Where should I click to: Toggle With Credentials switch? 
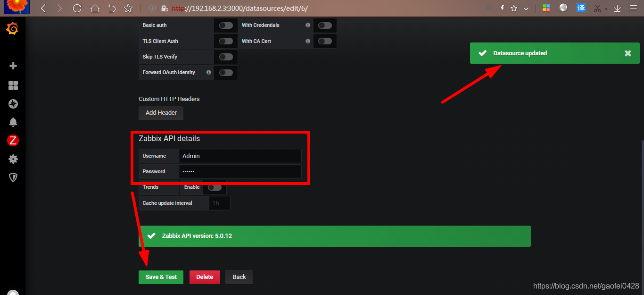coord(325,25)
